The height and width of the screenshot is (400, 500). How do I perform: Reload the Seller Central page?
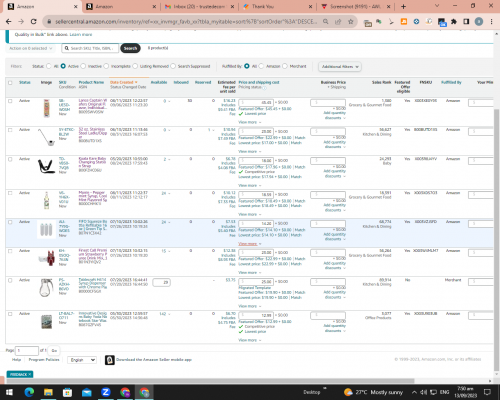(33, 22)
